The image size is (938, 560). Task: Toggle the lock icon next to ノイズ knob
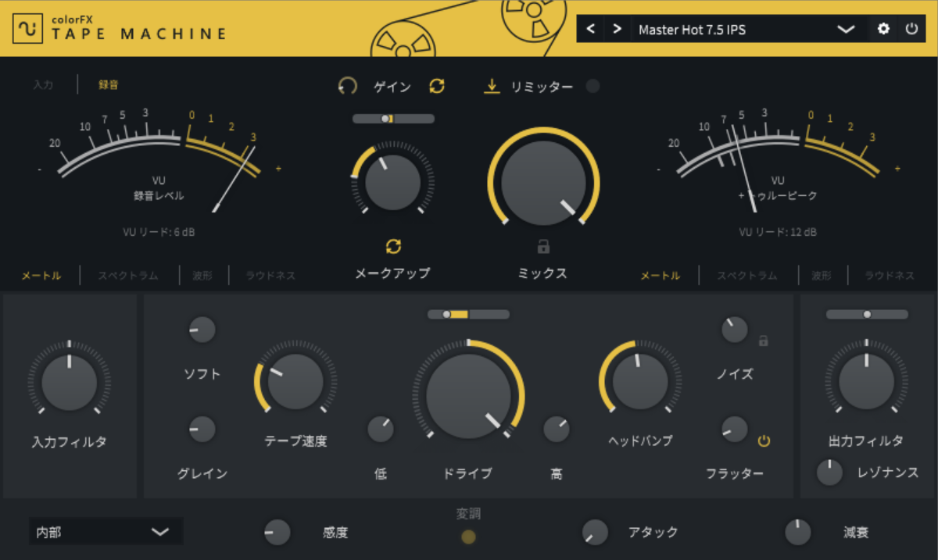(x=764, y=341)
